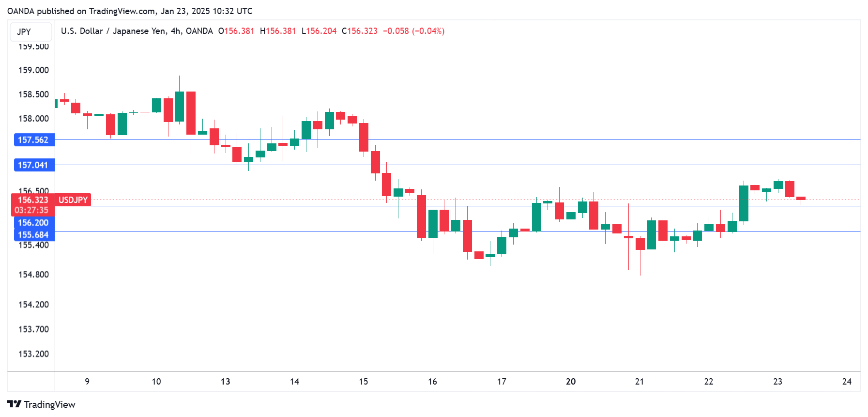The image size is (868, 417).
Task: Click date 23 on time axis
Action: (778, 382)
